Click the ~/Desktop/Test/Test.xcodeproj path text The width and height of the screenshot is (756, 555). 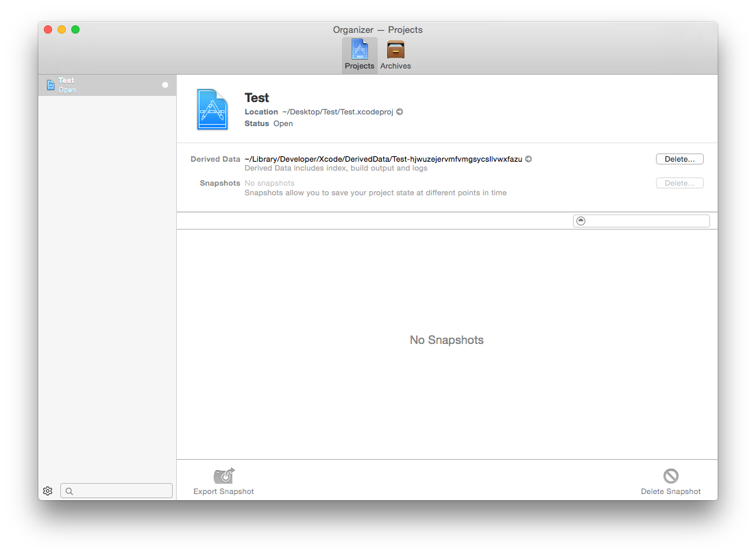point(337,112)
